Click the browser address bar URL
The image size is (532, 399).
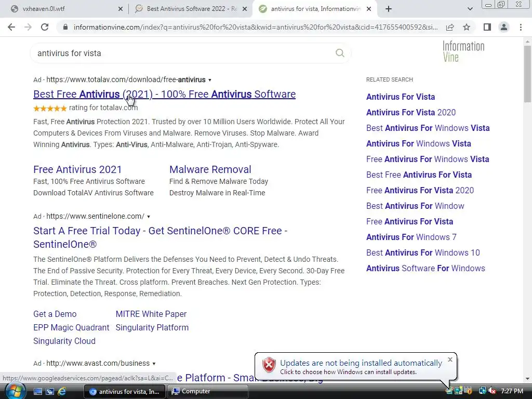tap(255, 27)
